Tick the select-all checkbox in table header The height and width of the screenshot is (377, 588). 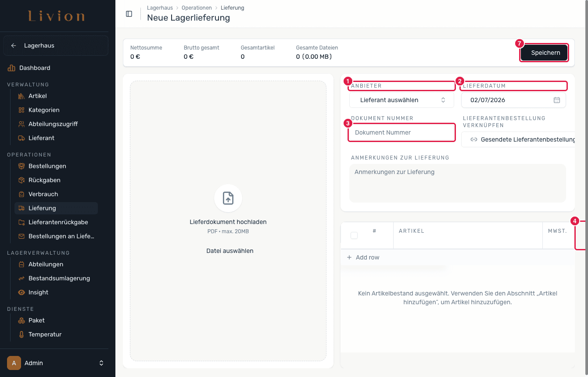coord(354,235)
